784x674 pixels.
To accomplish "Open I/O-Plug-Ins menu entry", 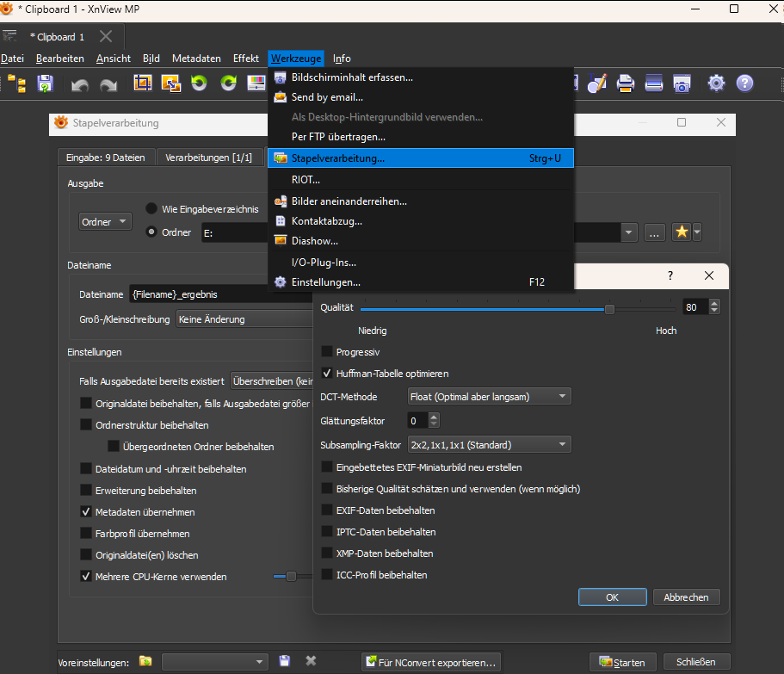I will click(421, 263).
